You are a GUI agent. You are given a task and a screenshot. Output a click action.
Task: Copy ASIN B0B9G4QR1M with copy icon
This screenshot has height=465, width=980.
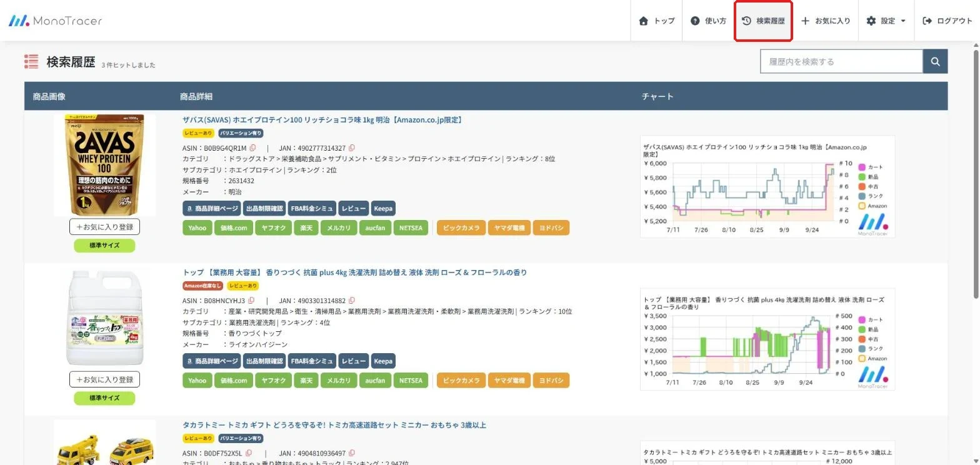(252, 148)
